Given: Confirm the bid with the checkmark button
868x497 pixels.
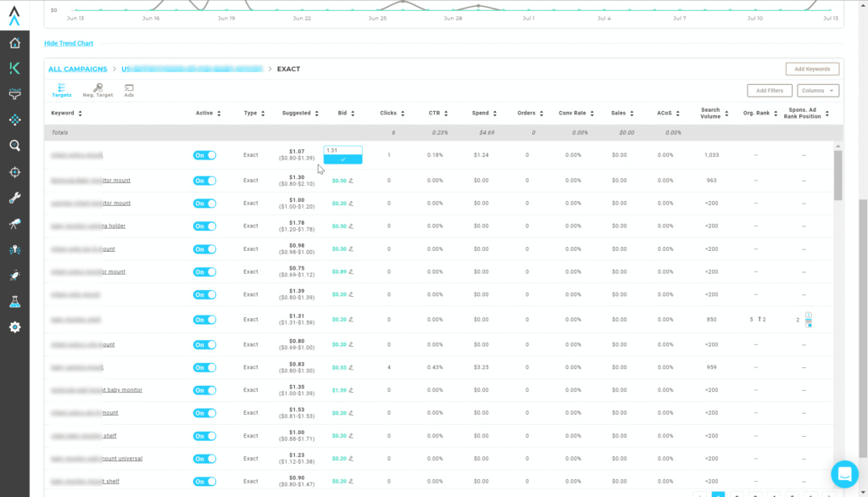Looking at the screenshot, I should [342, 160].
